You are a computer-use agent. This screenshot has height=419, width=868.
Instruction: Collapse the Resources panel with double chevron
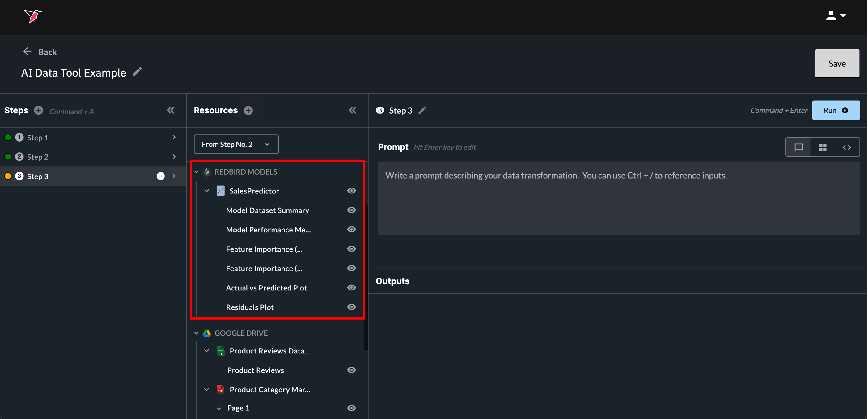pyautogui.click(x=353, y=111)
